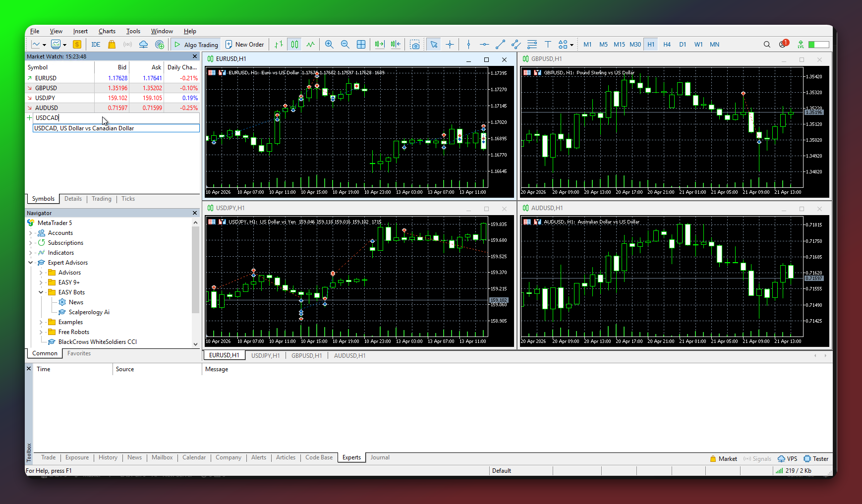This screenshot has width=862, height=504.
Task: Select the trendline drawing tool
Action: coord(500,44)
